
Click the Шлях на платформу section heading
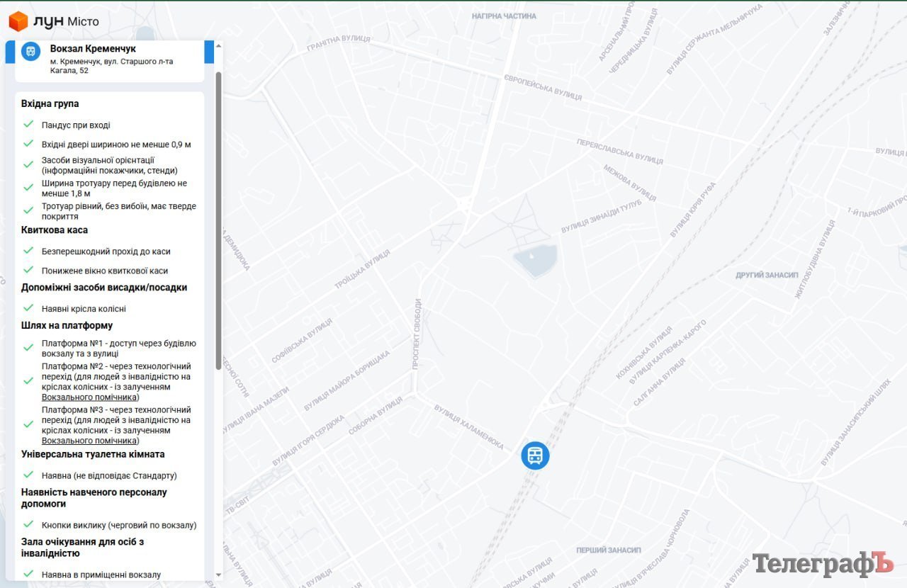[67, 326]
